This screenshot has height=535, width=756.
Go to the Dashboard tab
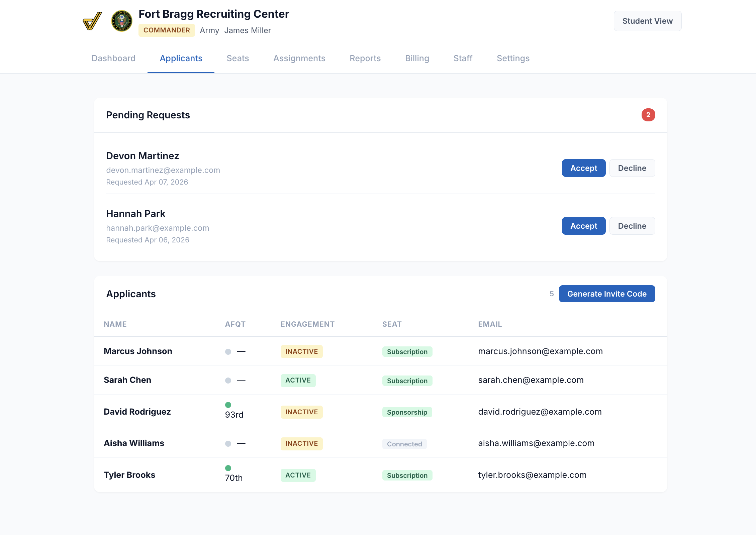pos(113,59)
